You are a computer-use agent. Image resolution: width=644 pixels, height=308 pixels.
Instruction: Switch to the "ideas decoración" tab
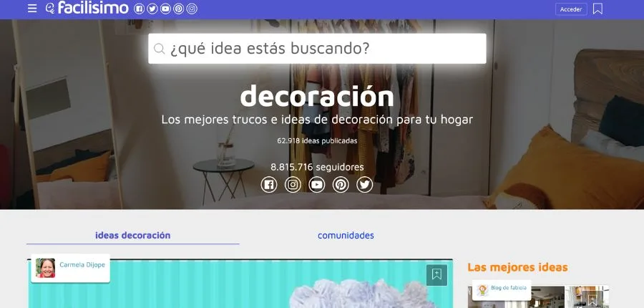coord(132,235)
